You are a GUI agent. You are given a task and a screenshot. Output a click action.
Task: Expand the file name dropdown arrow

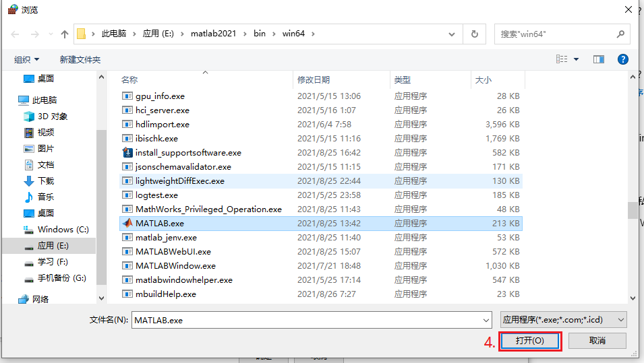(486, 320)
